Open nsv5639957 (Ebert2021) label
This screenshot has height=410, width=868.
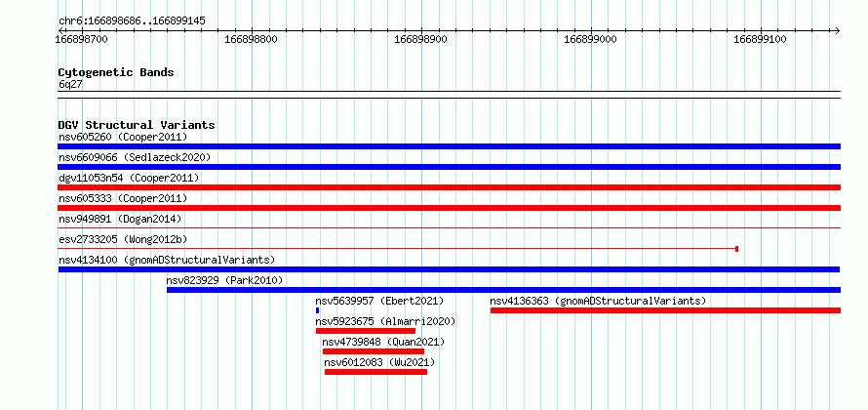tap(379, 301)
